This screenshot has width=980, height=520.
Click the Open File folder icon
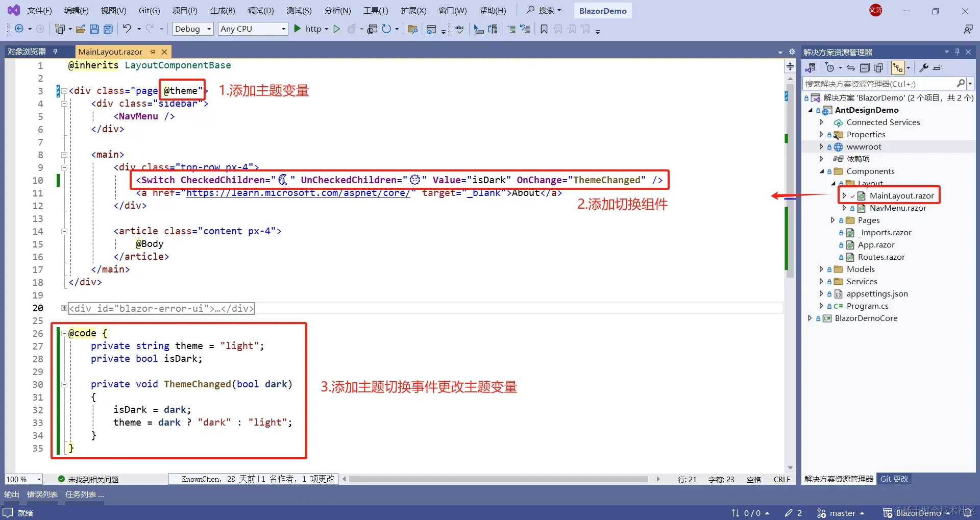click(x=81, y=29)
